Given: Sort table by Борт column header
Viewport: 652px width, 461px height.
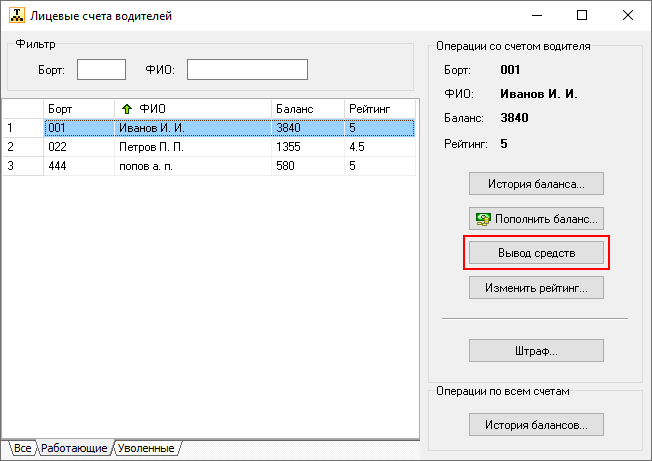Looking at the screenshot, I should point(79,109).
